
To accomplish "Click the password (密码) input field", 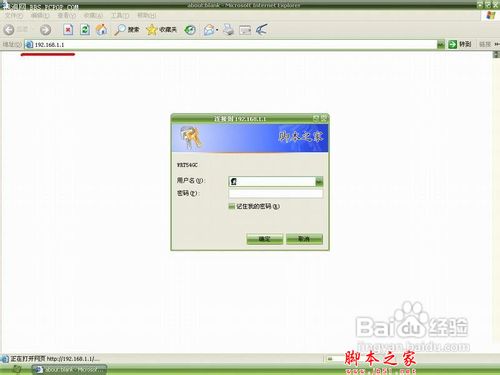I will tap(276, 194).
